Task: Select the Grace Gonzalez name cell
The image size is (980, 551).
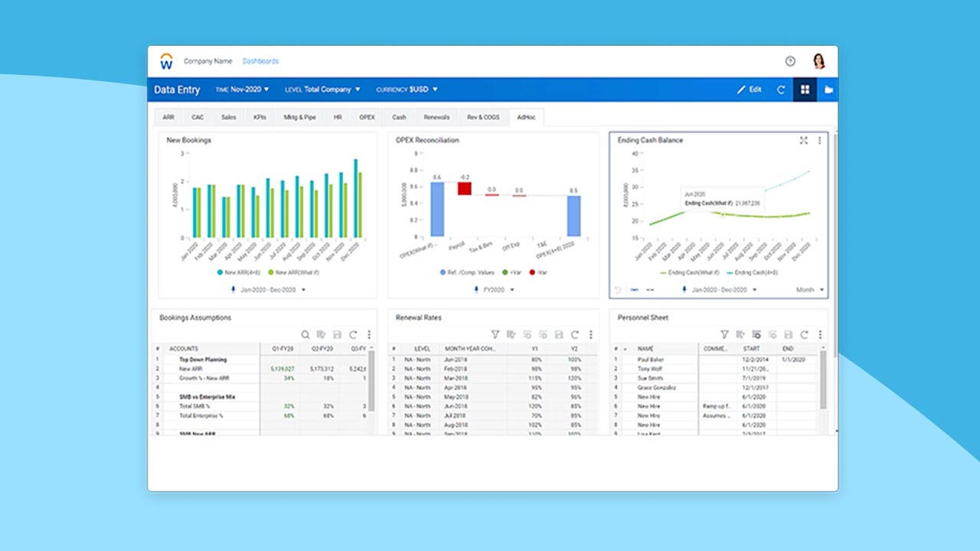Action: tap(657, 387)
